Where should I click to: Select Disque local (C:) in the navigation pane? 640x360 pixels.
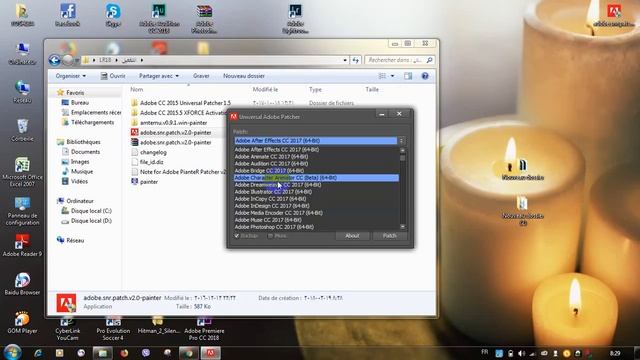tap(91, 211)
